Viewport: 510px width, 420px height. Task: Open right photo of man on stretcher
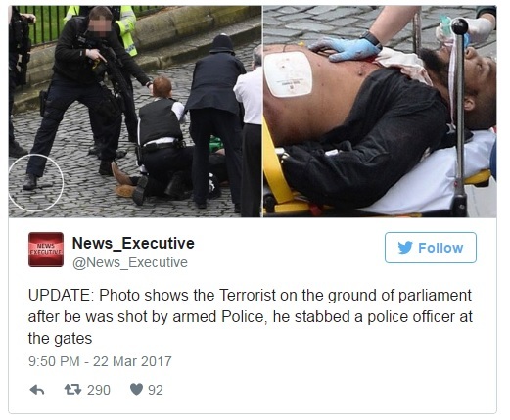tap(380, 112)
